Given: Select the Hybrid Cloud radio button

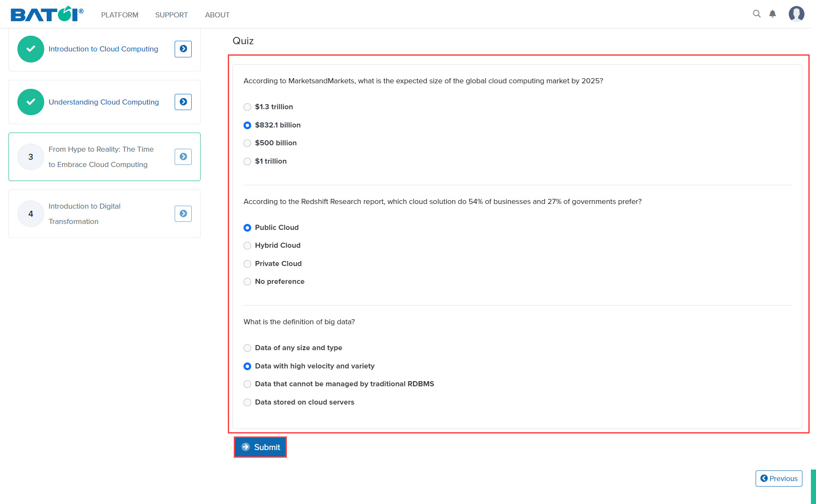Looking at the screenshot, I should pos(247,245).
